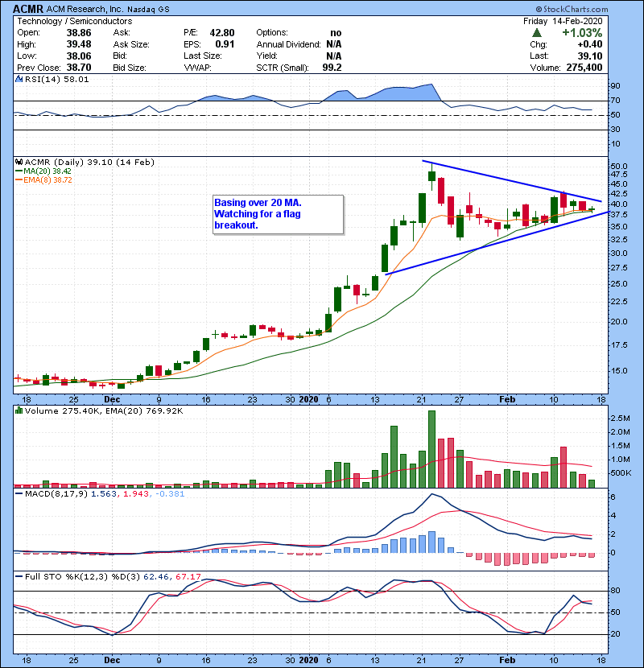The image size is (644, 668).
Task: Click the 2020 label on the price chart axis
Action: [x=308, y=400]
